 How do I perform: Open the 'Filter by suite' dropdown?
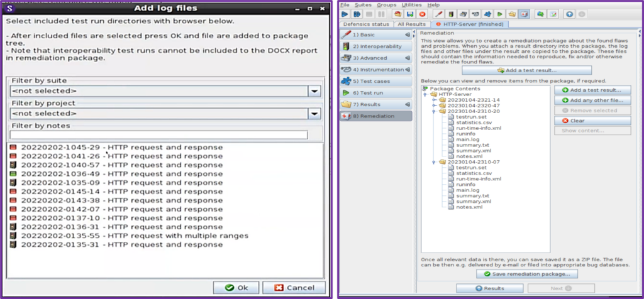pos(314,92)
